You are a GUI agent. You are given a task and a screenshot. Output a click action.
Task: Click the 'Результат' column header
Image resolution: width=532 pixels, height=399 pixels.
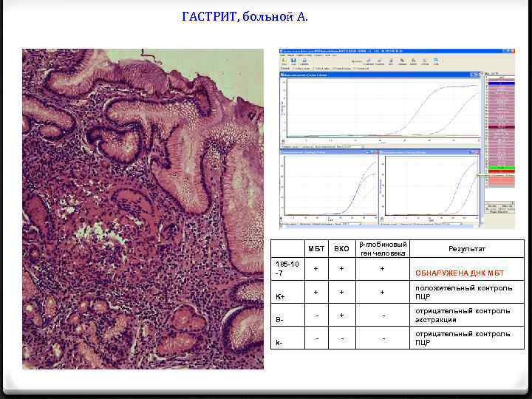(467, 249)
